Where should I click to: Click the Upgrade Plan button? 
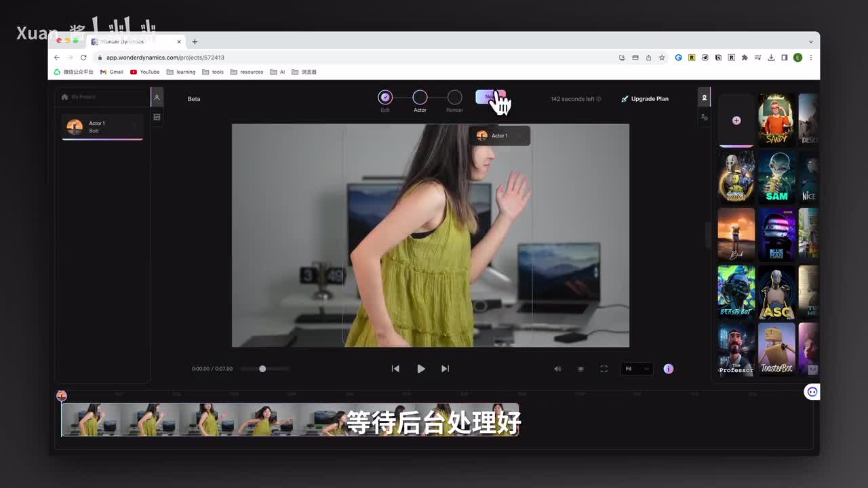pyautogui.click(x=645, y=99)
